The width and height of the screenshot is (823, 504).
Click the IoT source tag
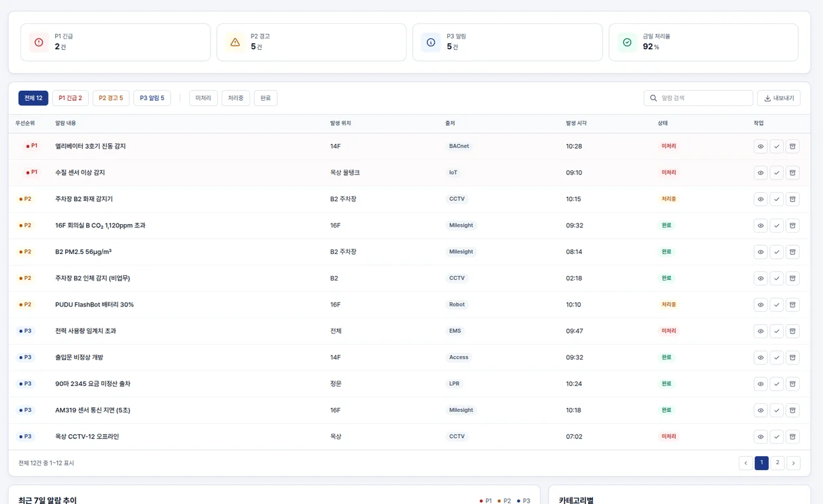453,172
